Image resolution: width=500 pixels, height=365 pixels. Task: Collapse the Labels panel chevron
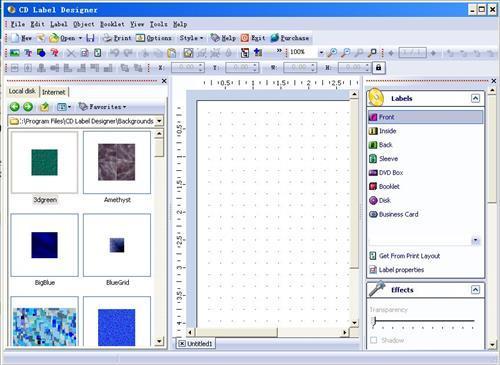point(475,98)
